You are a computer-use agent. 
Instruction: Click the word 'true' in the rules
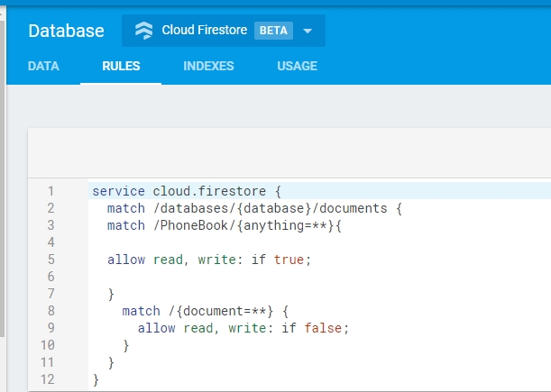click(290, 260)
